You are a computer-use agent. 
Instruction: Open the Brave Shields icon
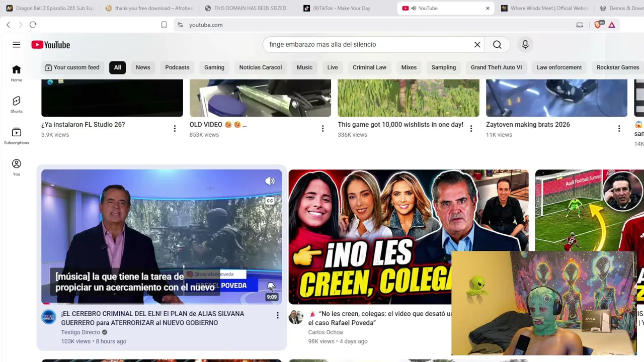pyautogui.click(x=598, y=25)
